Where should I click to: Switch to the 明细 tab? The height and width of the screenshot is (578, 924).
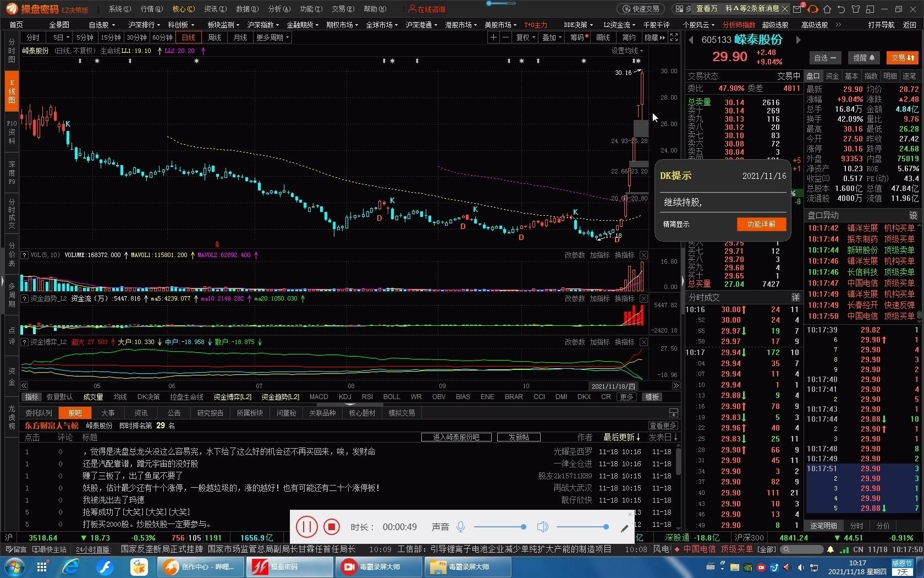click(x=890, y=76)
